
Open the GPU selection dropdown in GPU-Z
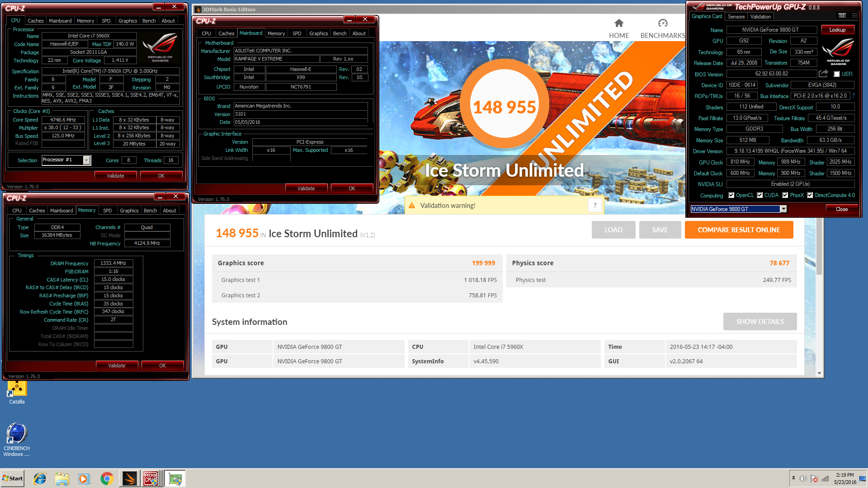tap(783, 209)
